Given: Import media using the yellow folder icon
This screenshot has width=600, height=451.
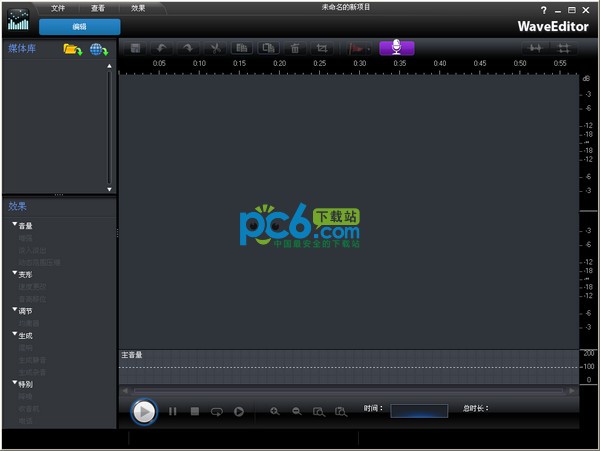Looking at the screenshot, I should 73,50.
